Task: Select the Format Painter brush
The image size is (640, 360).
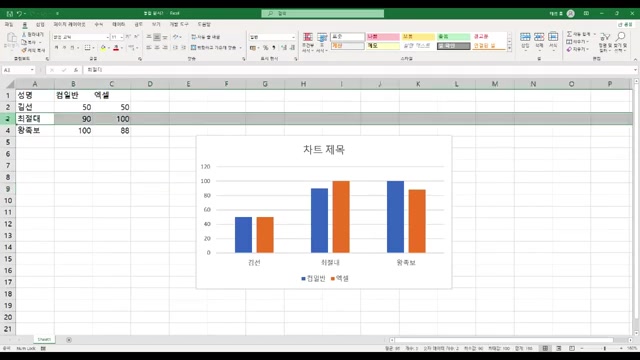Action: click(24, 50)
